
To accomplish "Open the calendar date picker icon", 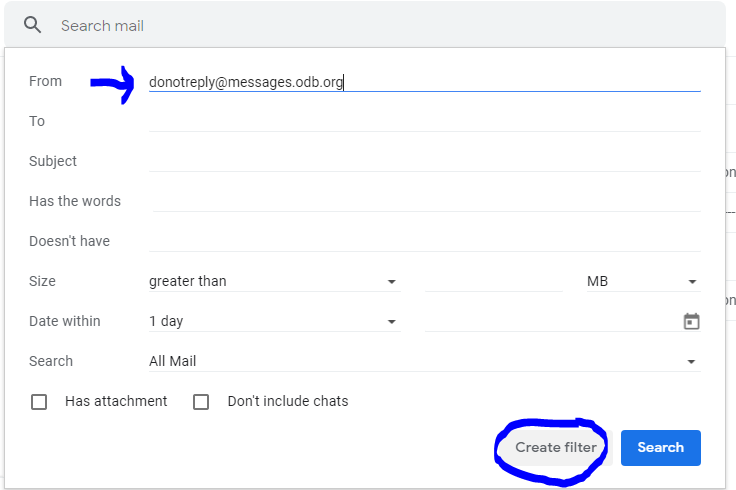I will tap(691, 322).
